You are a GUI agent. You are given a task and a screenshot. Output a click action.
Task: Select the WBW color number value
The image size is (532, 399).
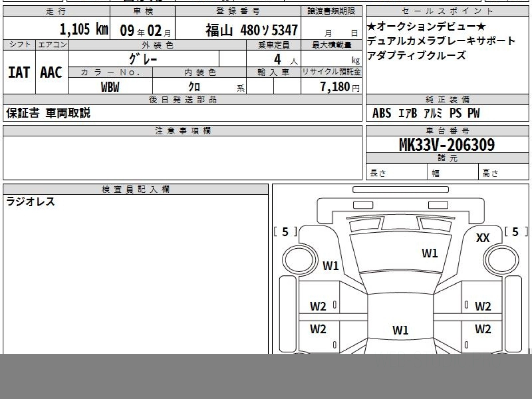point(110,87)
